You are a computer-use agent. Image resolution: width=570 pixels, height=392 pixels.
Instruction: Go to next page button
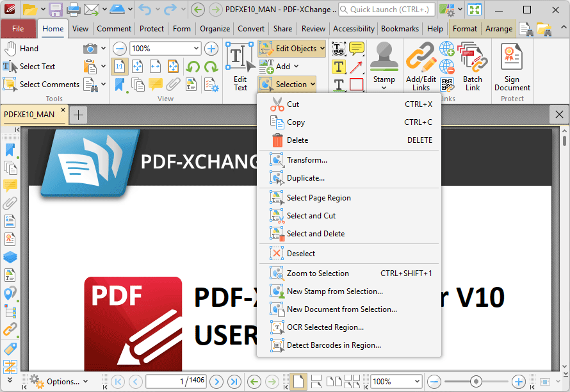coord(216,382)
